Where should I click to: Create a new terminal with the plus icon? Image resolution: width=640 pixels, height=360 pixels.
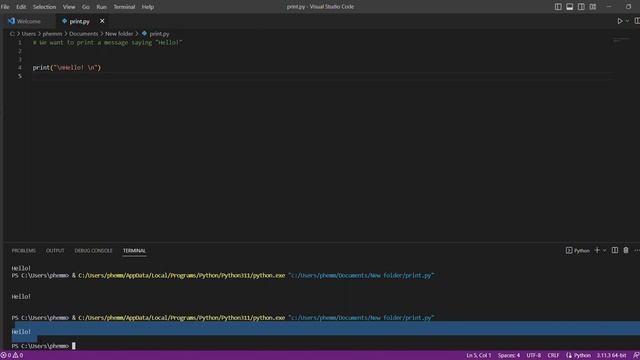(x=597, y=250)
